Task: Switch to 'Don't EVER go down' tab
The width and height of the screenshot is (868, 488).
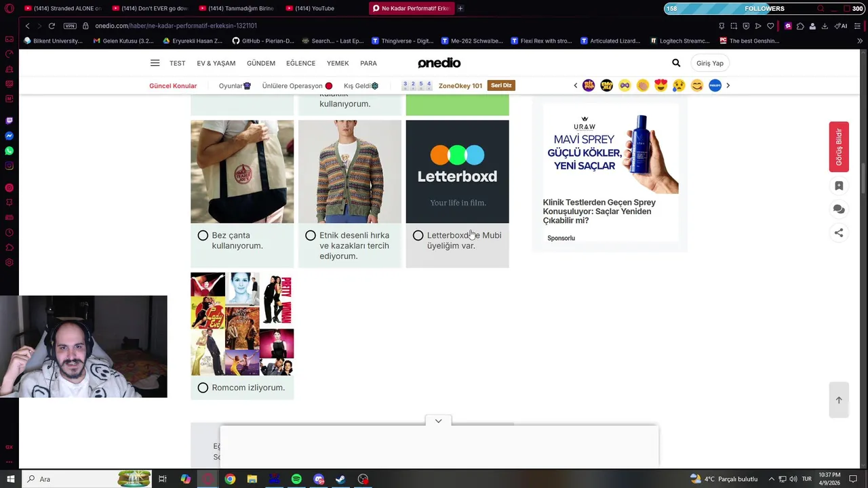Action: tap(150, 8)
